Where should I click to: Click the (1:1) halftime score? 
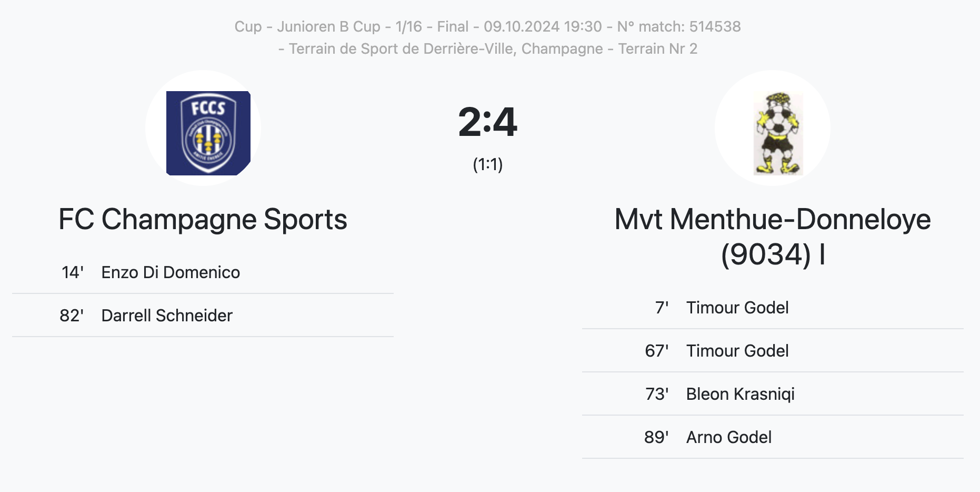click(x=488, y=164)
